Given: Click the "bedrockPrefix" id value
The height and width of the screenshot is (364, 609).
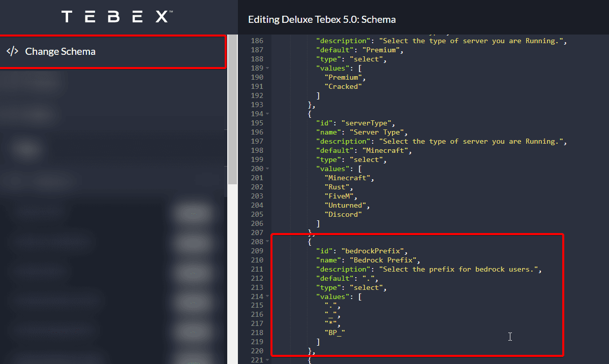Looking at the screenshot, I should (x=373, y=251).
